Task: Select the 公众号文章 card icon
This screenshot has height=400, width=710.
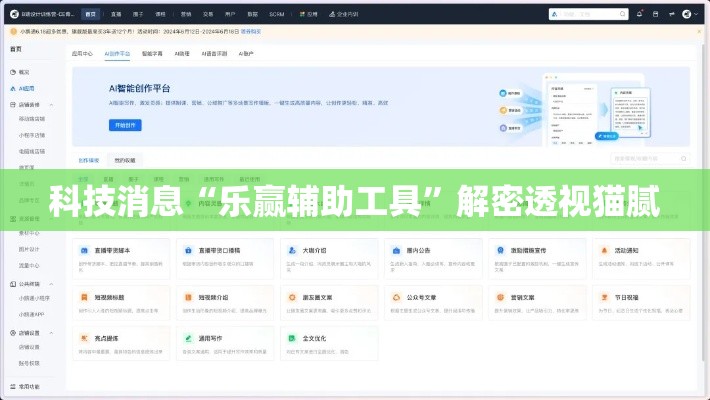Action: [x=396, y=297]
